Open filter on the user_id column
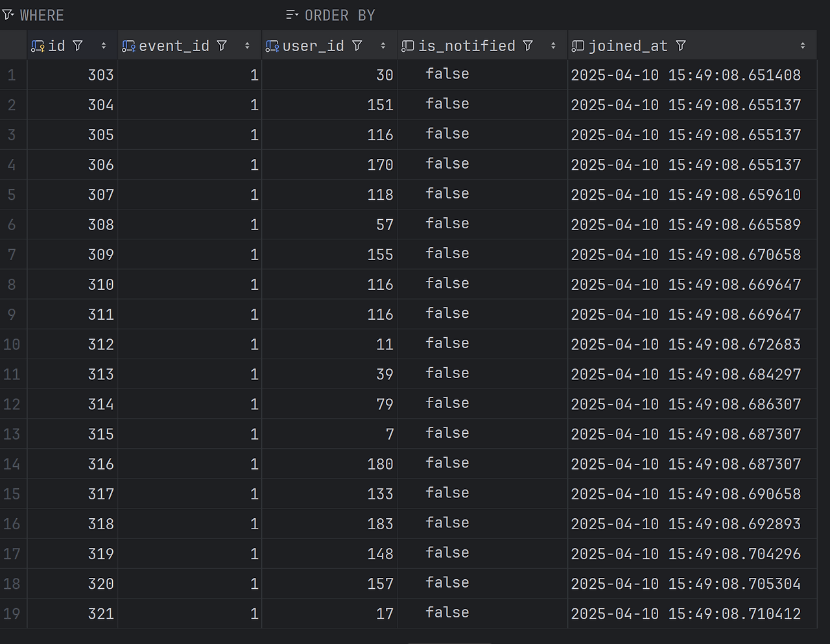This screenshot has height=644, width=830. [357, 45]
